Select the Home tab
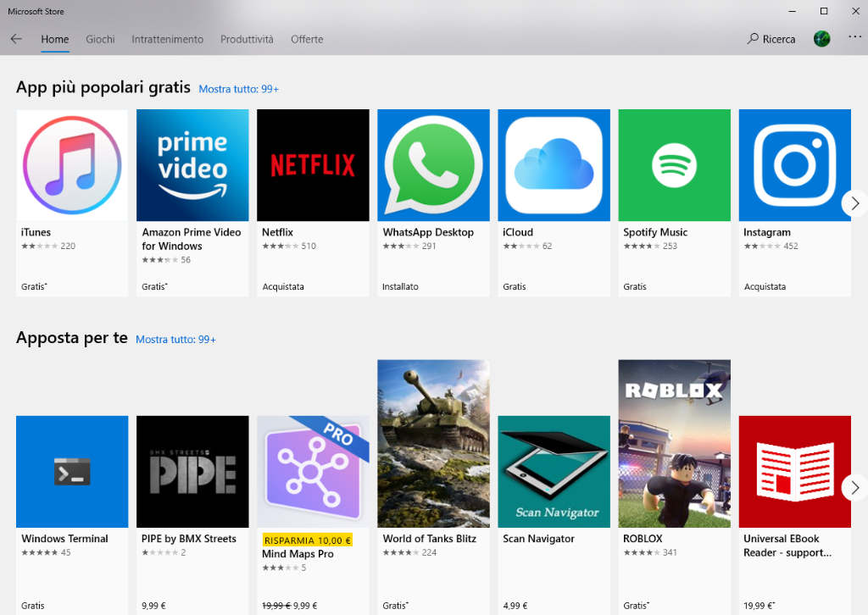 tap(55, 39)
